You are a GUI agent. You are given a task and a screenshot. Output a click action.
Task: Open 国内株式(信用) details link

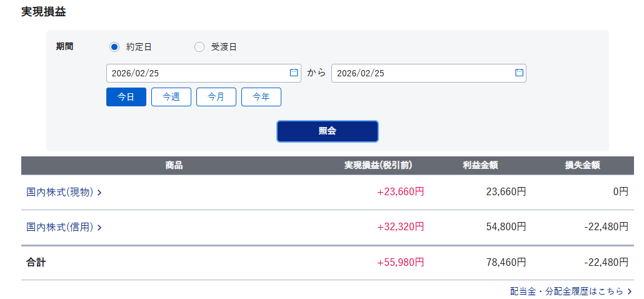click(60, 227)
